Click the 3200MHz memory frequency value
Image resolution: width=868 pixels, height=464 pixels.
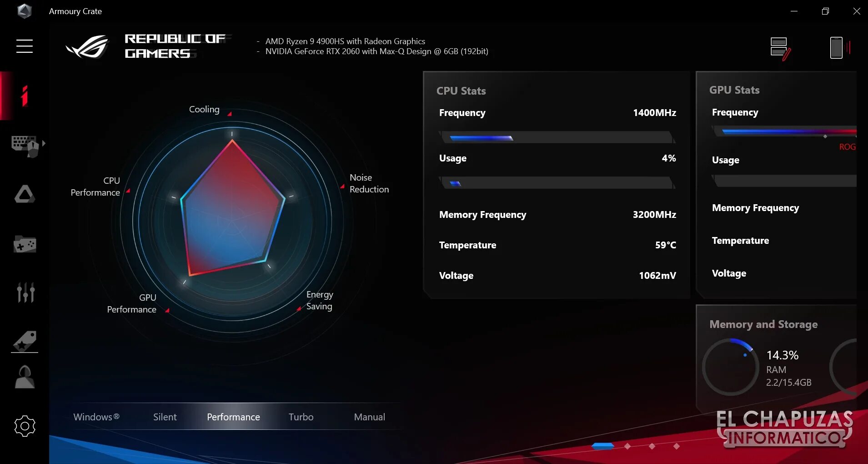pyautogui.click(x=655, y=215)
